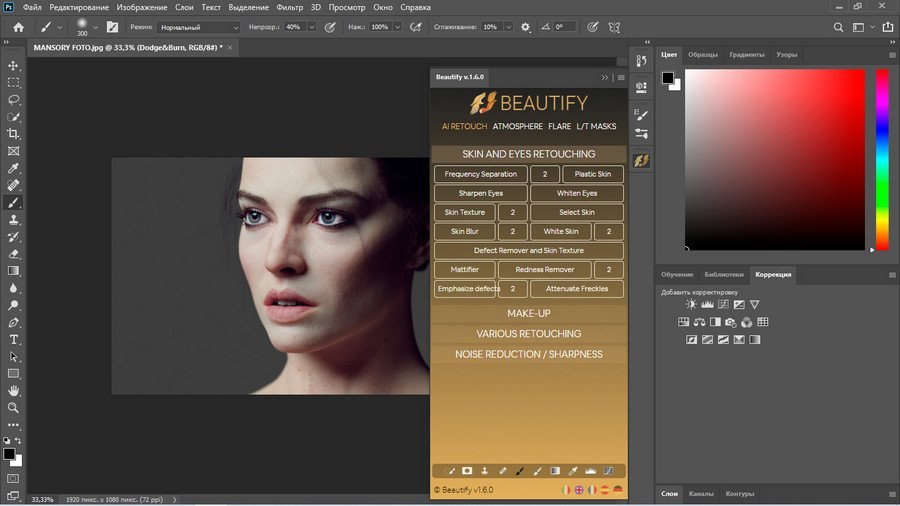
Task: Switch to the ATMOSPHERE tab in Beautify
Action: tap(517, 127)
